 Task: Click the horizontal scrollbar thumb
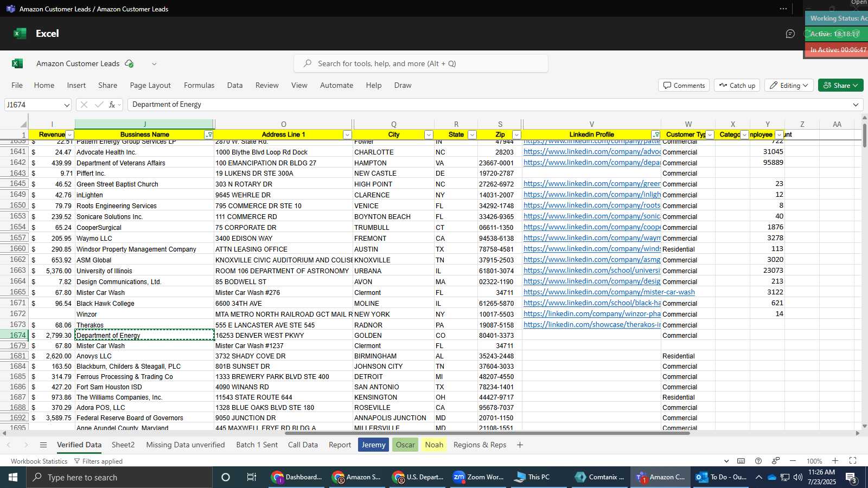tap(487, 433)
